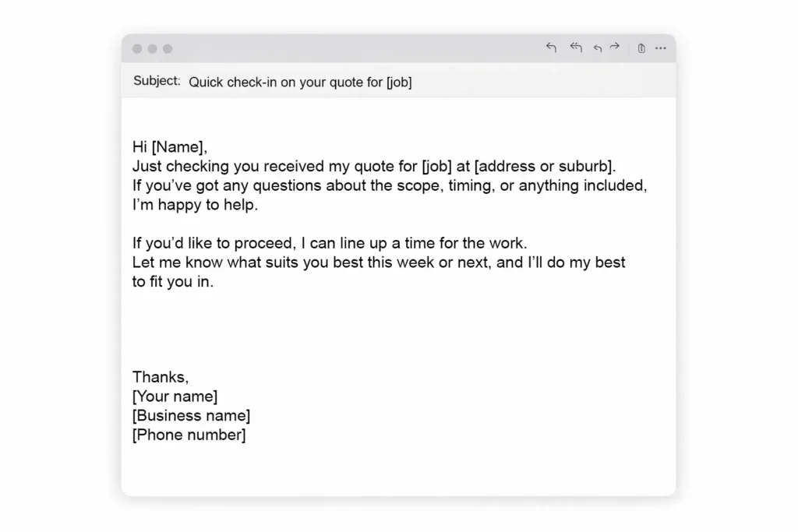This screenshot has width=798, height=532.
Task: Click the "I'm happy to help." line
Action: click(x=195, y=206)
